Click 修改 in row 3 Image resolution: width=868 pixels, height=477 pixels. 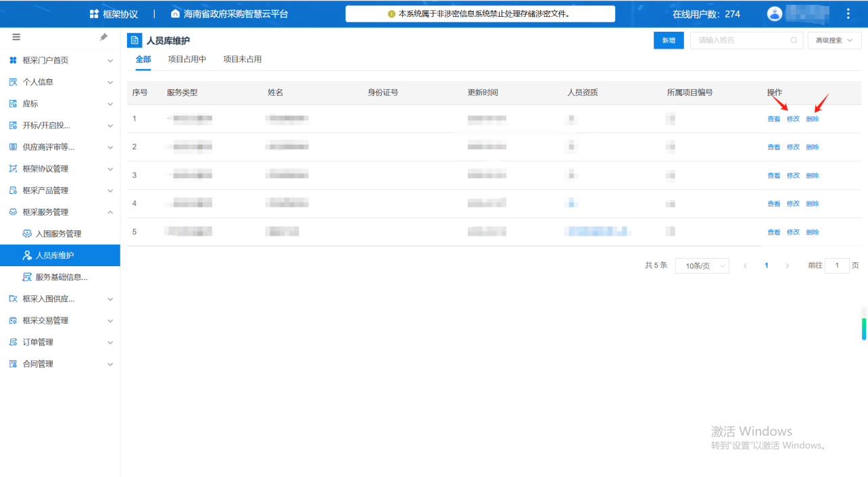click(793, 176)
